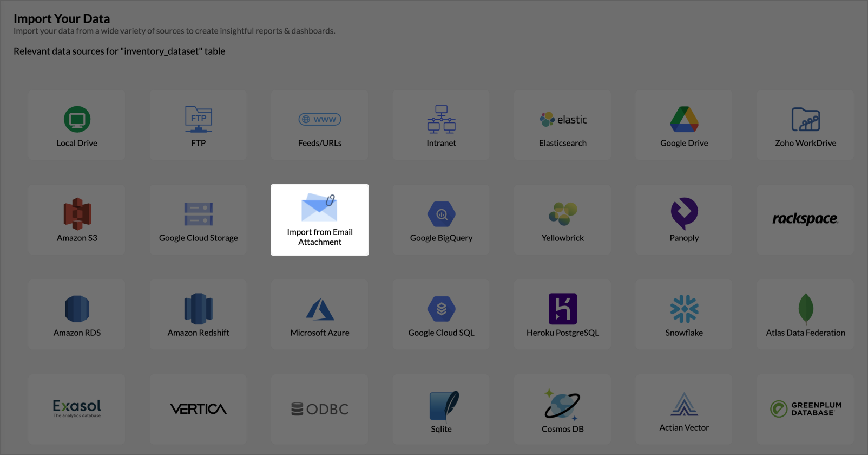Image resolution: width=868 pixels, height=455 pixels.
Task: Choose Panoply data source
Action: click(684, 220)
